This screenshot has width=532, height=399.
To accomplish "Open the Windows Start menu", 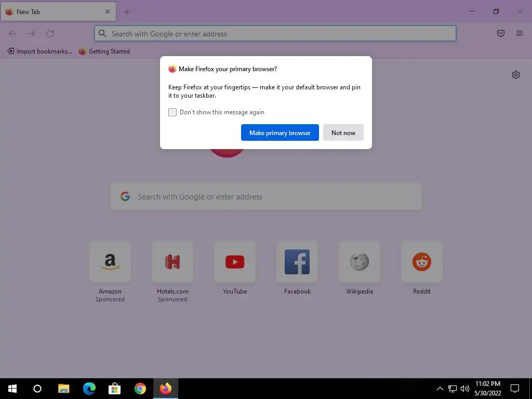I will (x=12, y=389).
